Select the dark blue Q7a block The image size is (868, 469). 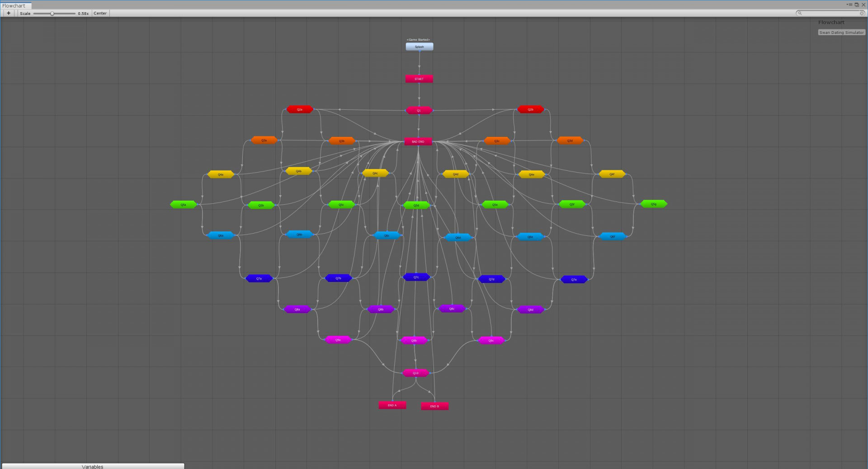259,278
